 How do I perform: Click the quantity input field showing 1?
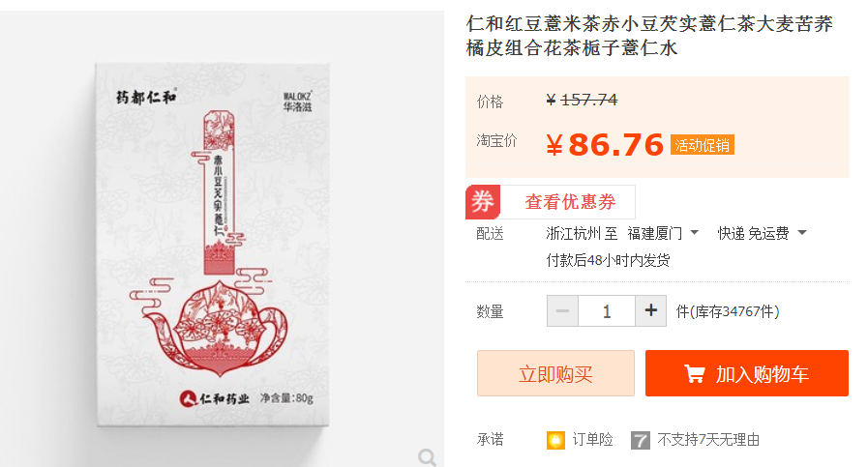point(607,311)
